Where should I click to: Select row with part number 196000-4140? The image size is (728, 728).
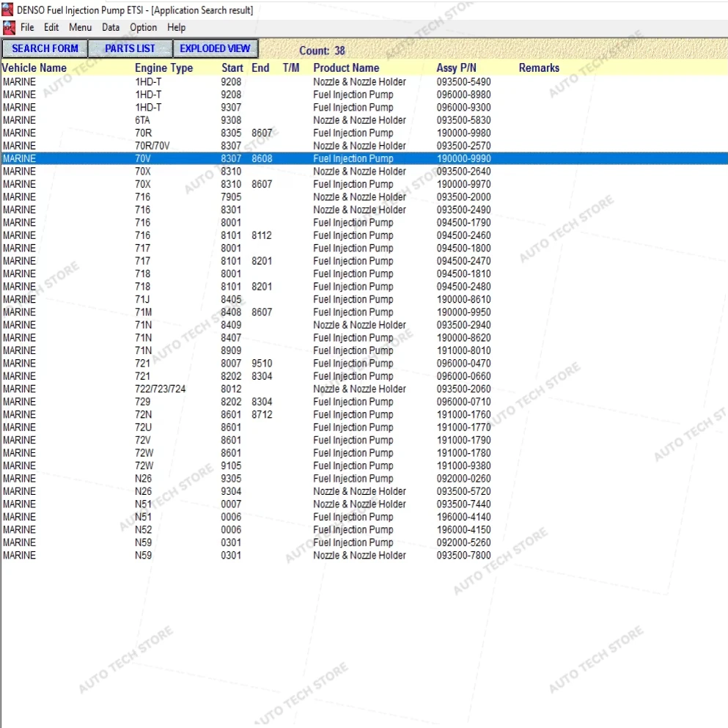[364, 517]
